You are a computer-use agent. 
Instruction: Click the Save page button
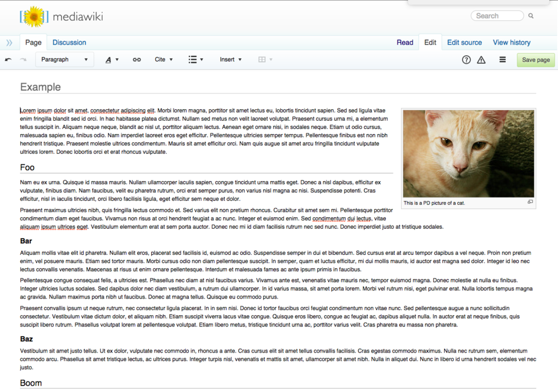point(535,60)
